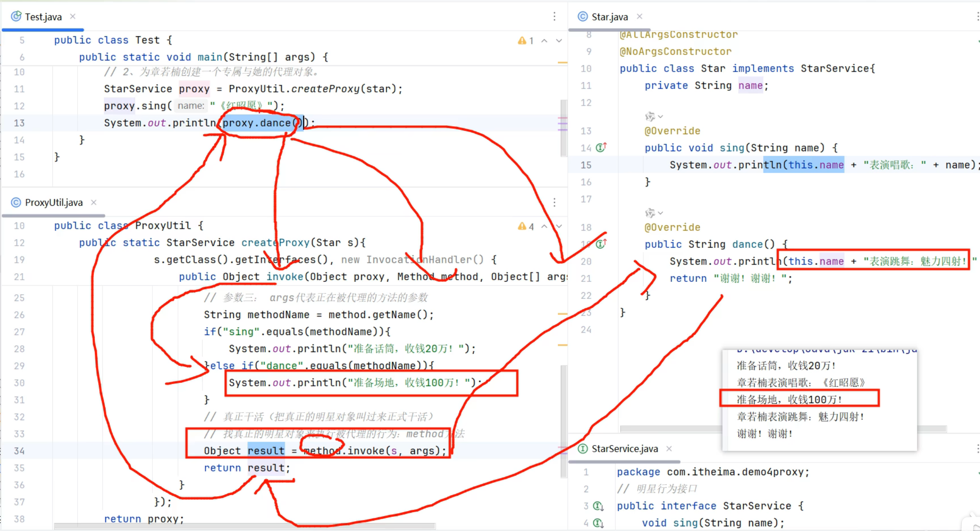Click 'return result;' on line 35
This screenshot has width=980, height=531.
tap(247, 468)
